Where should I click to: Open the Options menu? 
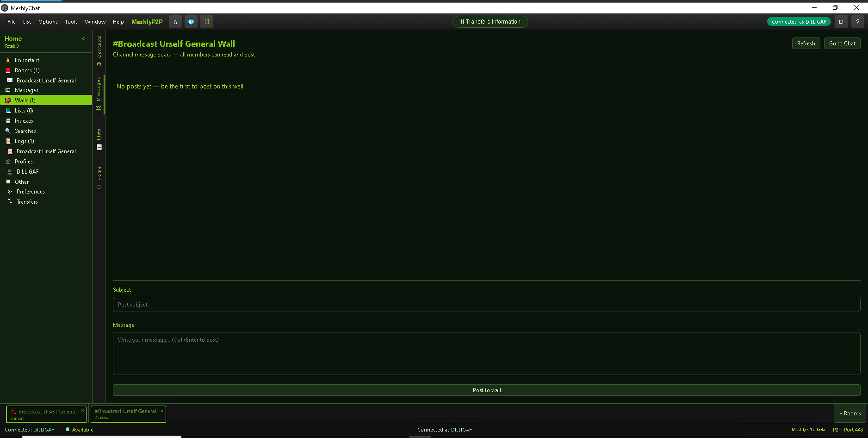point(48,22)
